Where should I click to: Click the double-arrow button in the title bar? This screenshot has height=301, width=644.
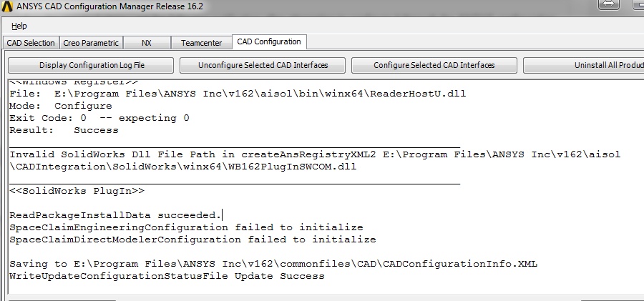click(x=609, y=4)
